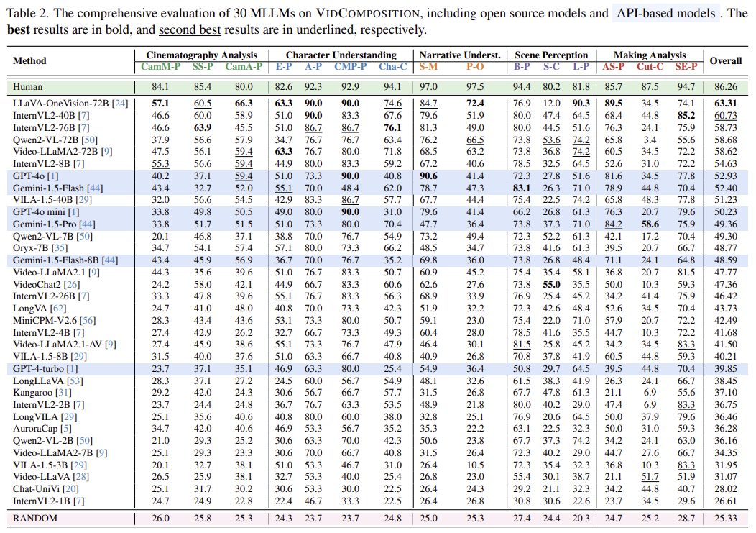Open reference [35] next to Oryx-7B
The image size is (756, 533).
(60, 248)
